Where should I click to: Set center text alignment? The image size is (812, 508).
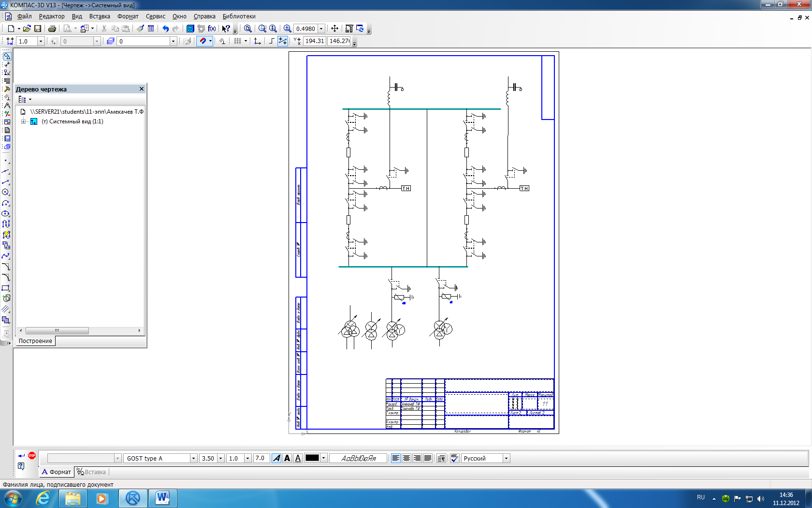click(406, 458)
